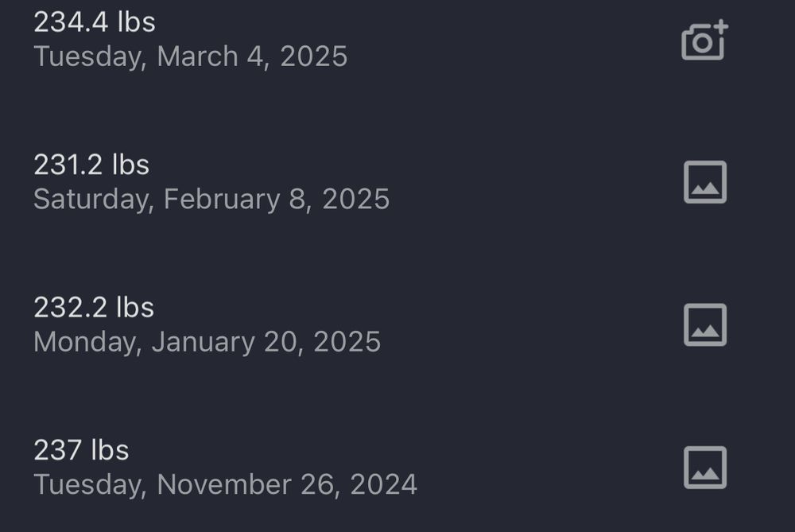Open the 232.2 lbs weight log
Viewport: 795px width, 532px height.
[94, 308]
